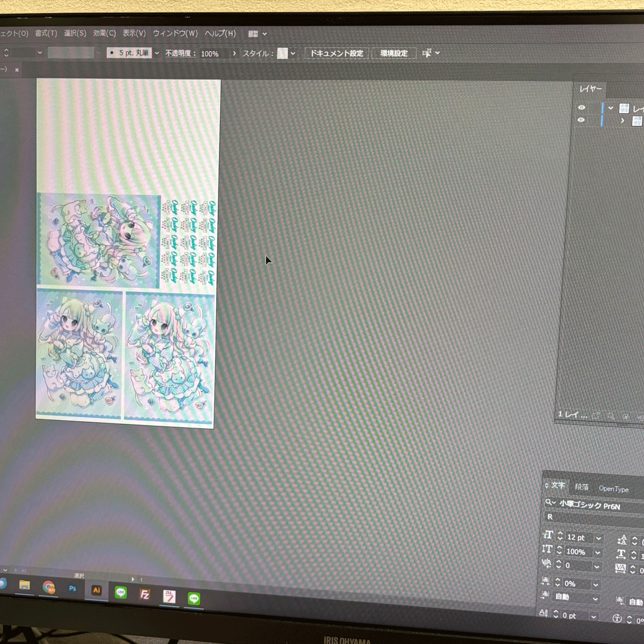Switch to the 段落 tab
The image size is (644, 644).
(582, 487)
